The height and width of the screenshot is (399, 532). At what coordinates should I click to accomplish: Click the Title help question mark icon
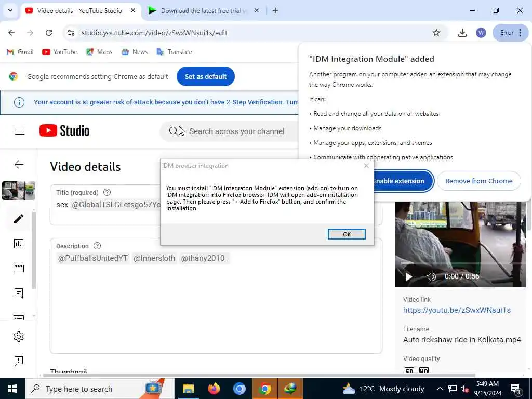click(107, 192)
